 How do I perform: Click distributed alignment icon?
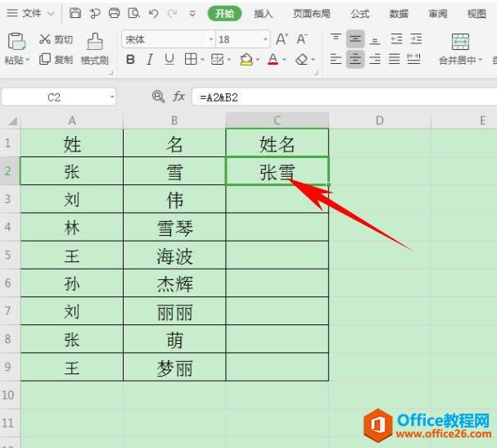(413, 59)
